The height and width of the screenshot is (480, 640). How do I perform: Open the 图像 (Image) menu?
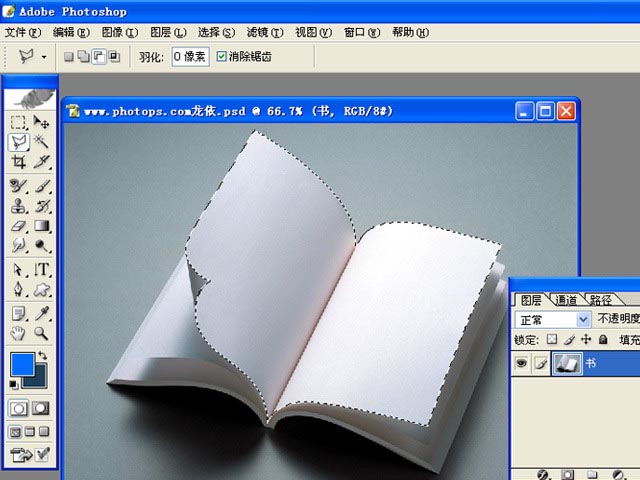[118, 32]
